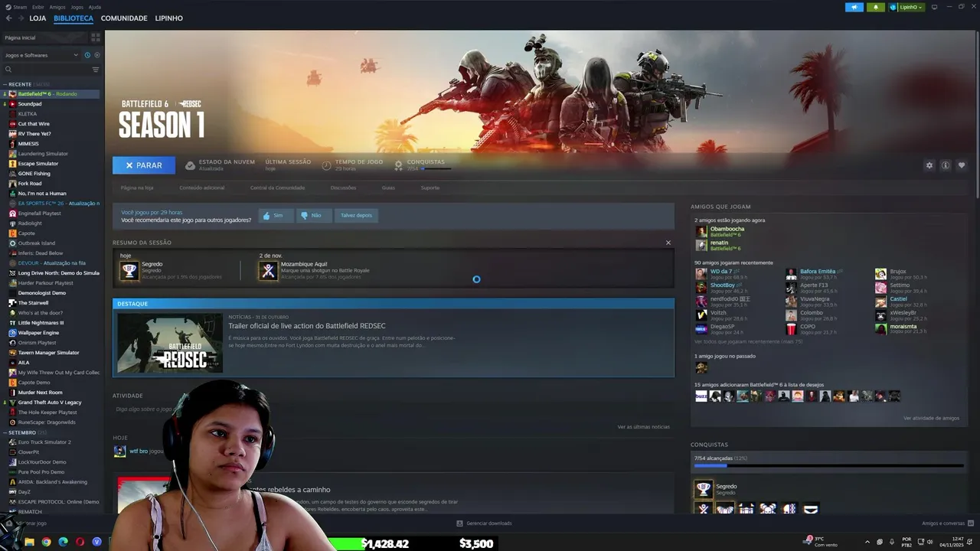Click the Mozambique Aqui! achievement icon

pyautogui.click(x=268, y=270)
